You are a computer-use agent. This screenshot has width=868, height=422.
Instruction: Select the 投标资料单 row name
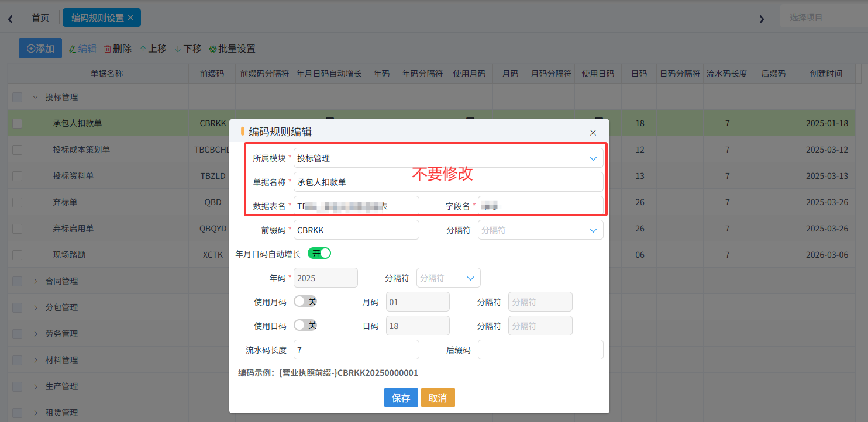pyautogui.click(x=73, y=176)
